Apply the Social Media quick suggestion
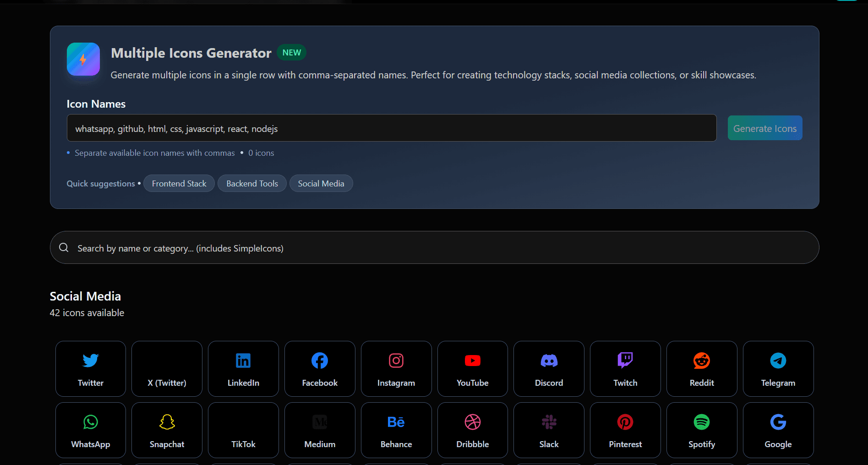868x465 pixels. coord(321,184)
